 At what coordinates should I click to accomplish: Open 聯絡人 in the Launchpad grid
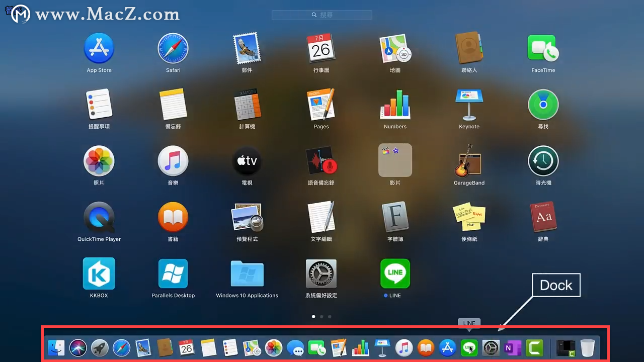click(x=469, y=49)
